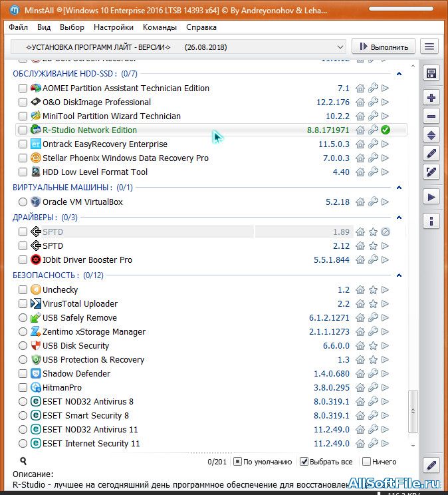
Task: Toggle the Ничего checkbox
Action: (x=366, y=462)
